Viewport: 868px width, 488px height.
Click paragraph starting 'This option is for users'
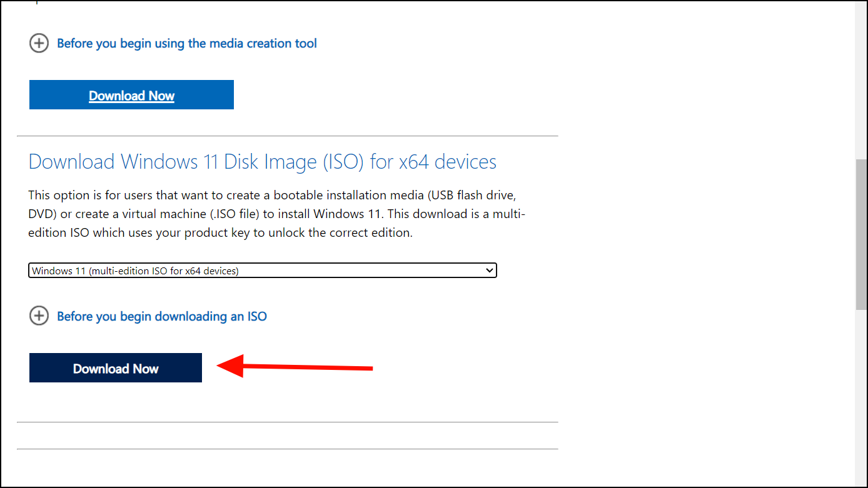click(277, 214)
